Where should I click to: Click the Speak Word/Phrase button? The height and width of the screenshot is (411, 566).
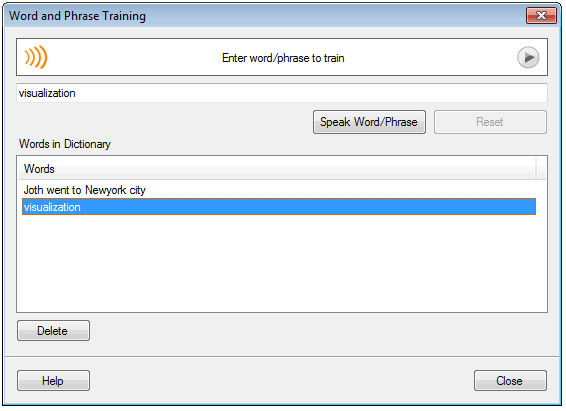[x=369, y=122]
